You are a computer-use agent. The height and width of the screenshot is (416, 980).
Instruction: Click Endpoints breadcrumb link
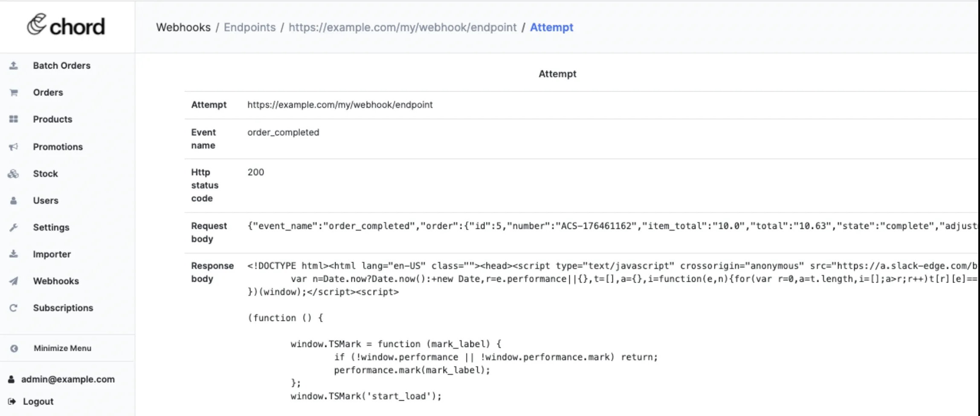point(250,27)
